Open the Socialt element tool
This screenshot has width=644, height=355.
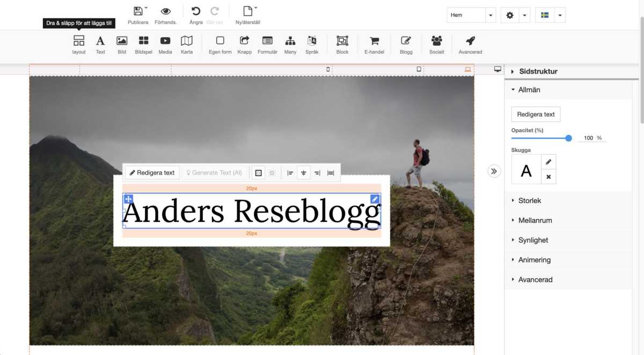437,45
